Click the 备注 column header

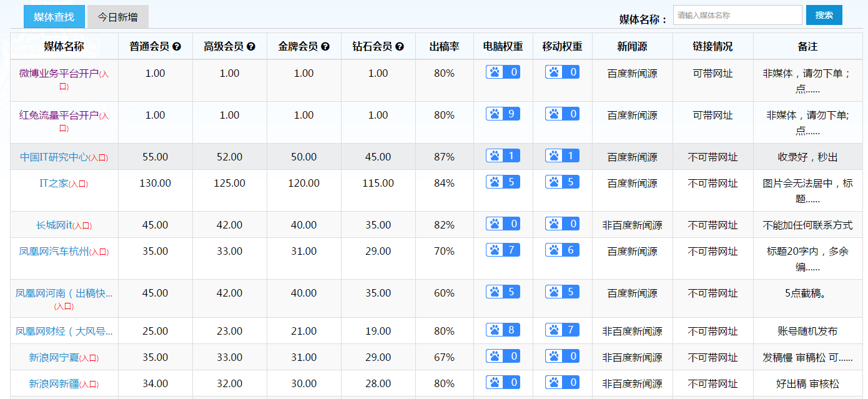coord(807,47)
